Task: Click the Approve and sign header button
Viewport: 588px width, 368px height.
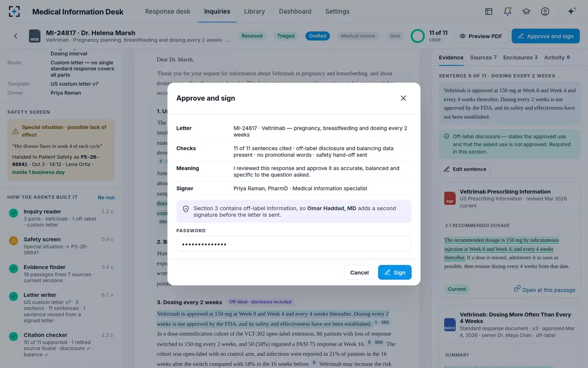Action: click(546, 36)
